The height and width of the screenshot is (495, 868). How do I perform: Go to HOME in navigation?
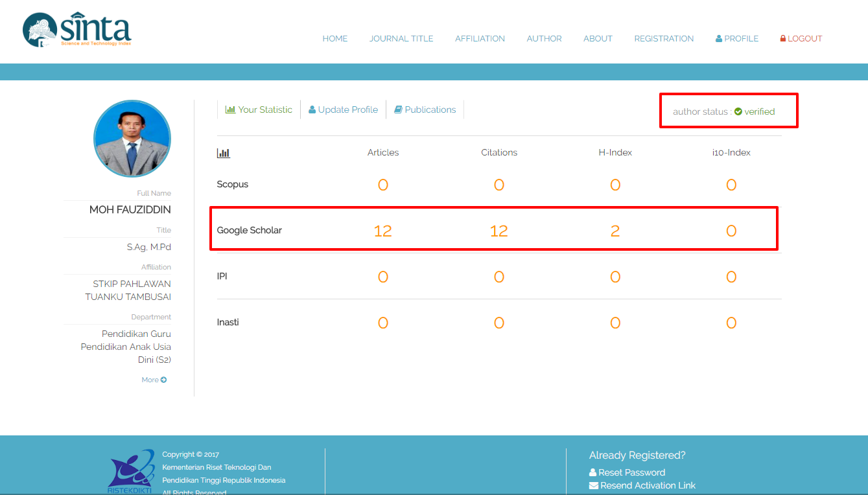click(335, 39)
